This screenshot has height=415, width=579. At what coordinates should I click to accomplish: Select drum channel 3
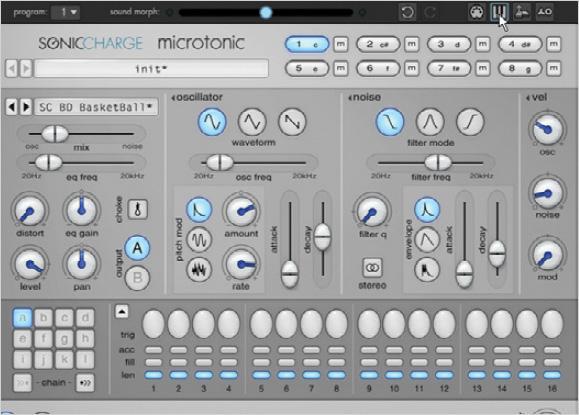pyautogui.click(x=449, y=44)
